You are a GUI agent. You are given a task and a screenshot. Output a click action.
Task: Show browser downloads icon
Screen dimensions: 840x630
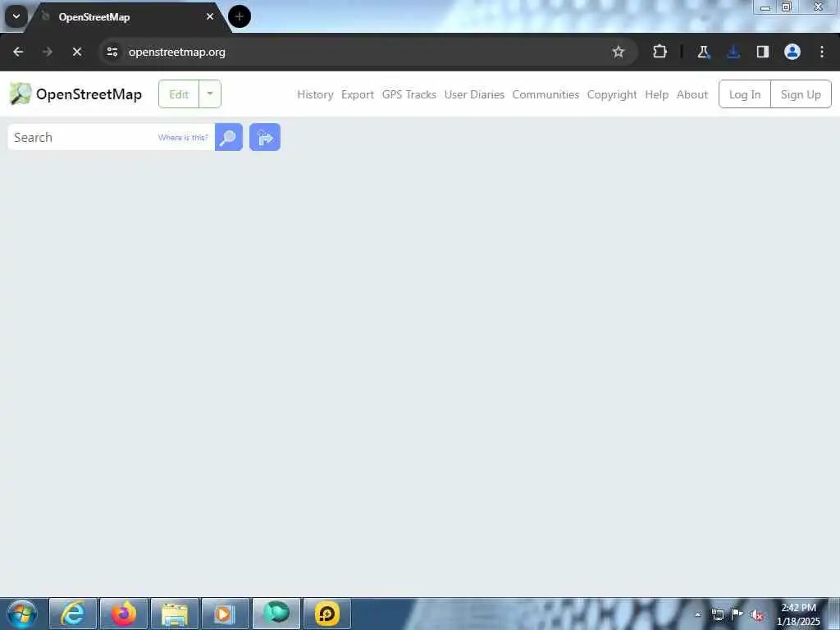[733, 52]
